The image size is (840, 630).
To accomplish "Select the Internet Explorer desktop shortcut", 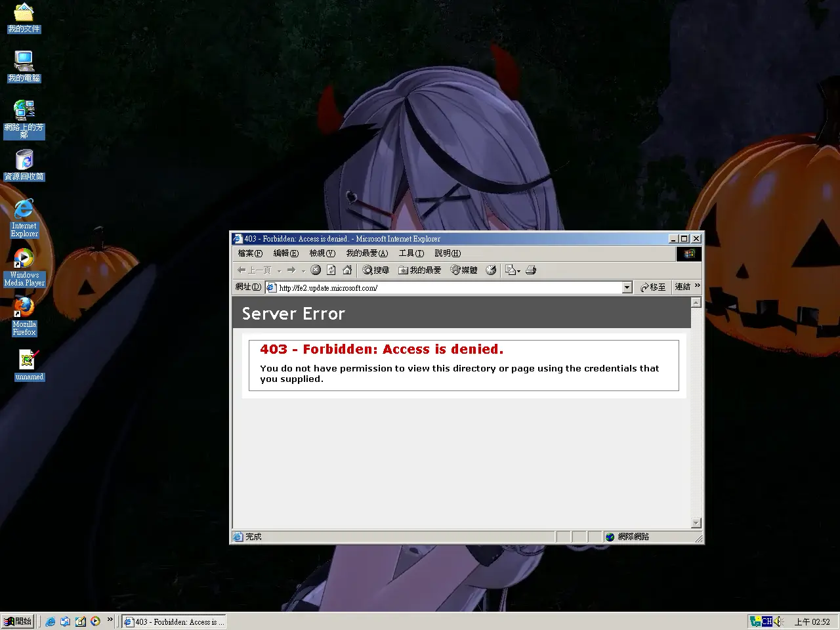I will tap(24, 218).
